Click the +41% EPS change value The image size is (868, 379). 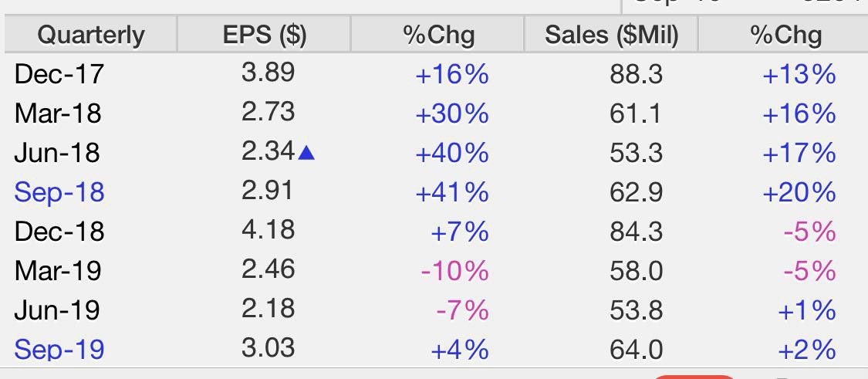(451, 192)
